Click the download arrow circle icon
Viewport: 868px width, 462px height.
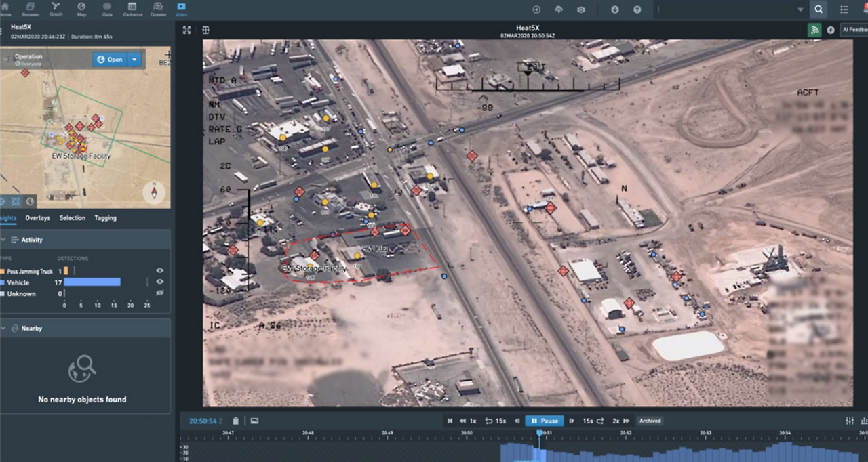tap(615, 9)
